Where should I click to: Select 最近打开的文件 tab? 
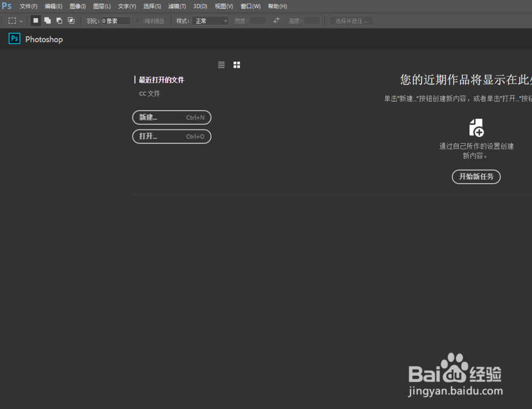point(162,80)
